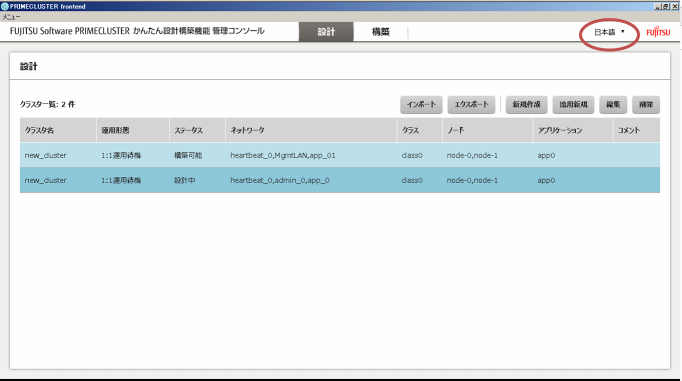Click the ノード column header
Viewport: 682px width, 381px height.
tap(487, 130)
